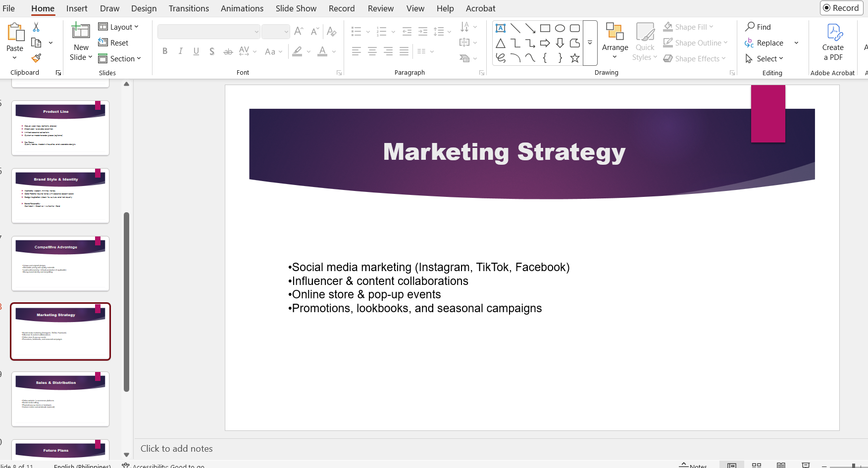
Task: Select the oval shape tool
Action: 560,28
